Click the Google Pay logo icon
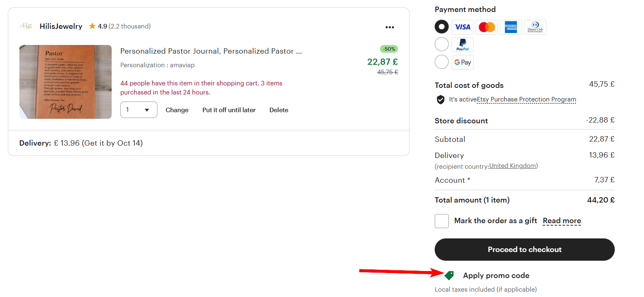 pyautogui.click(x=463, y=62)
